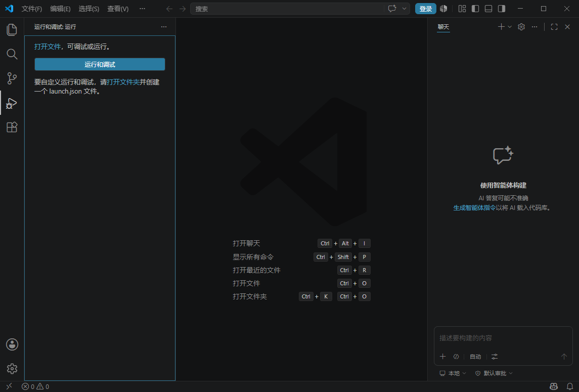Click the slash icon in chat input
This screenshot has height=392, width=579.
(x=456, y=357)
